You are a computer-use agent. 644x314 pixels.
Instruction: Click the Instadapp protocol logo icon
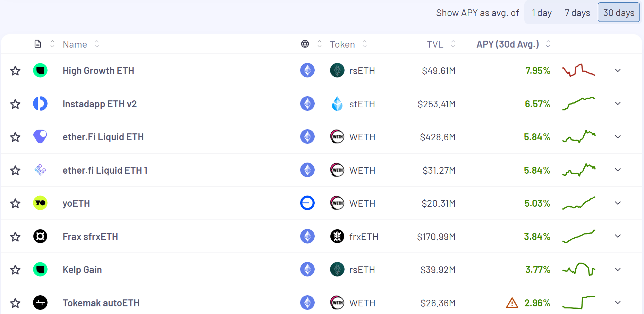pyautogui.click(x=40, y=104)
